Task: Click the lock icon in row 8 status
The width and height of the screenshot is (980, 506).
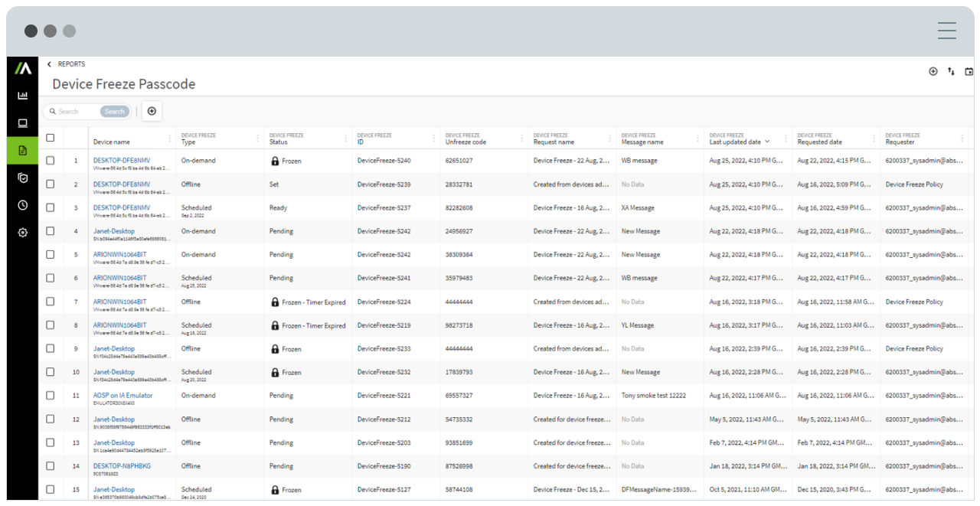Action: [x=275, y=325]
